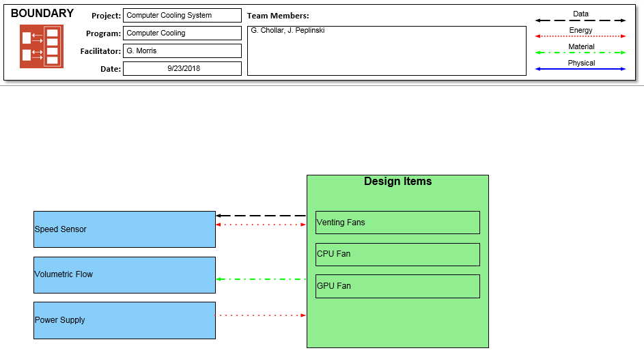Screen dimensions: 644x357
Task: Select the green Material legend arrow
Action: pos(580,53)
